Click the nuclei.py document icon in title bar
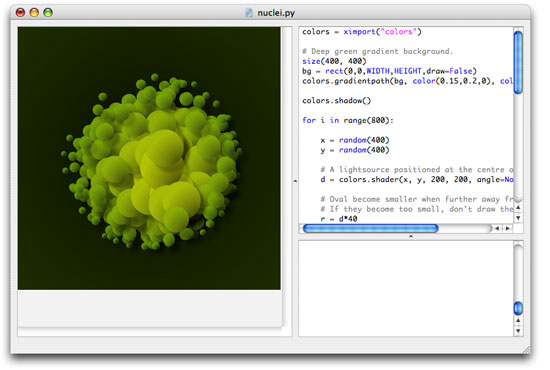Image resolution: width=550 pixels, height=370 pixels. coord(249,13)
